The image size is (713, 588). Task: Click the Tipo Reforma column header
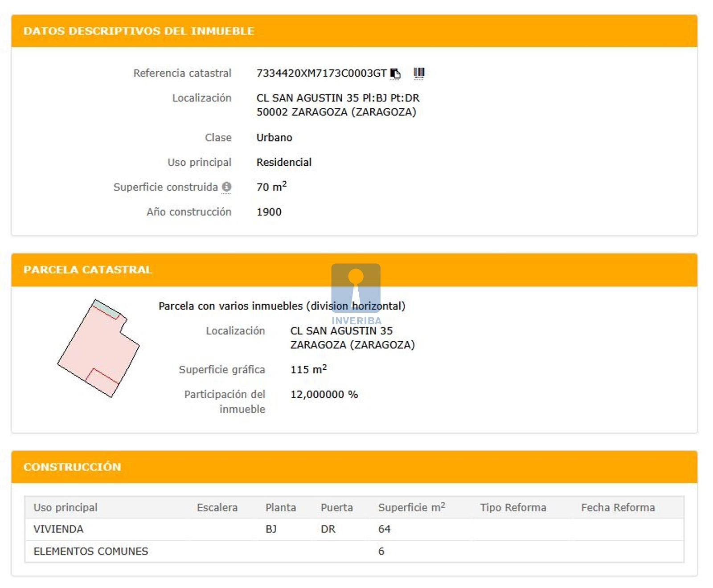pyautogui.click(x=513, y=507)
